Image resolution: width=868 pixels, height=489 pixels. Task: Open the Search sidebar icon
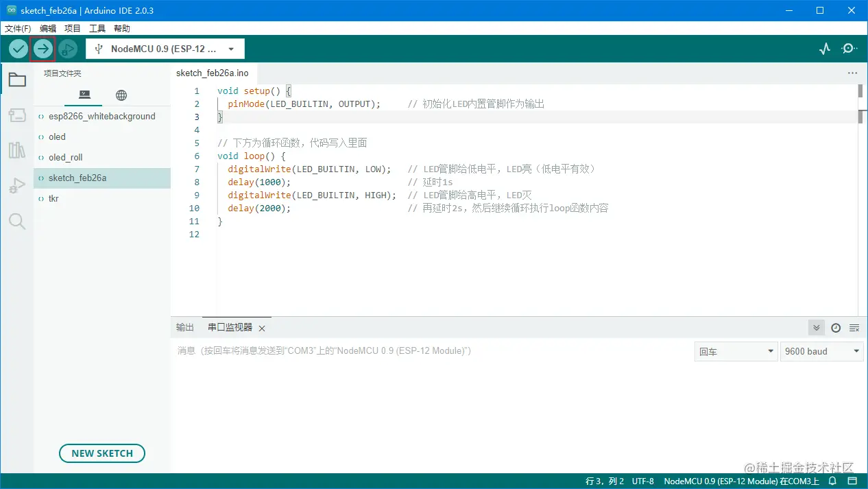tap(17, 221)
